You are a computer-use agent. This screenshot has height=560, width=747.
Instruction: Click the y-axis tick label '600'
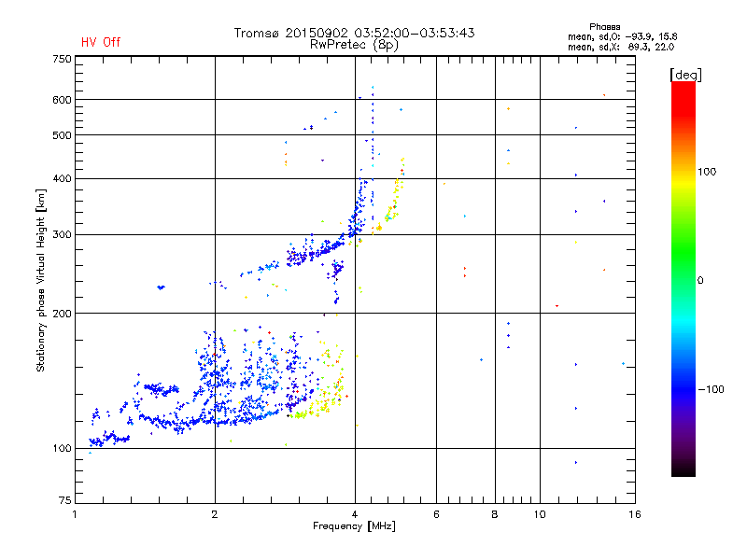click(62, 100)
